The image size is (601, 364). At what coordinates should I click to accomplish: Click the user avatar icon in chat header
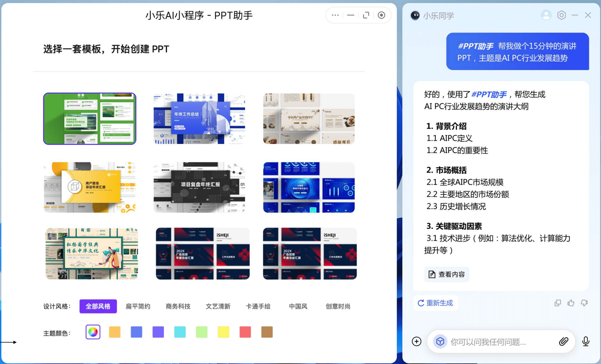tap(546, 15)
